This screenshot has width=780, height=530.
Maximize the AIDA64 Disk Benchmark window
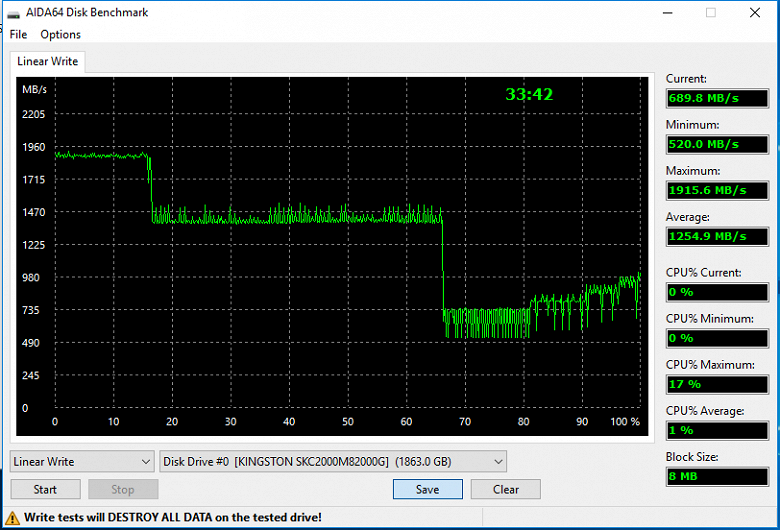(711, 13)
